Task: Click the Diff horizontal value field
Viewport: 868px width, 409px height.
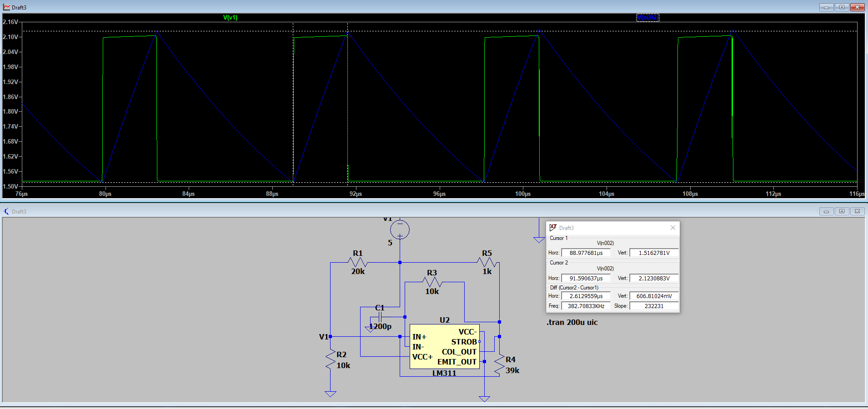Action: pyautogui.click(x=586, y=296)
